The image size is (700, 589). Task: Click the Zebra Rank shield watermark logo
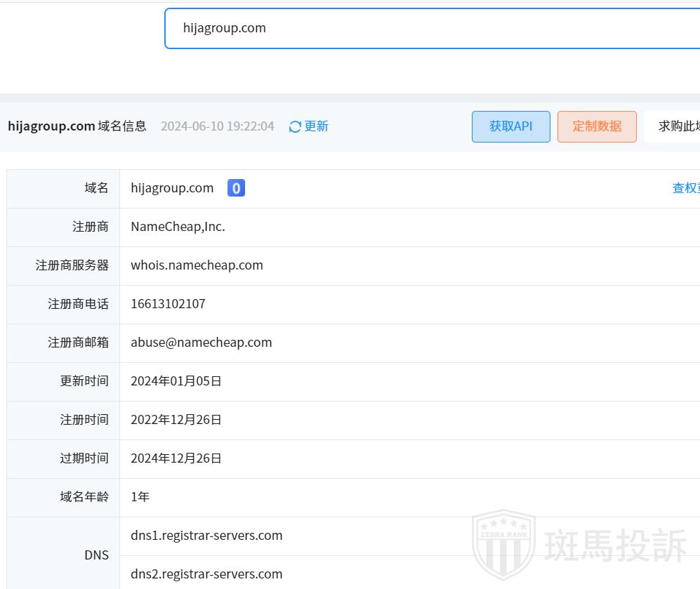[x=503, y=545]
